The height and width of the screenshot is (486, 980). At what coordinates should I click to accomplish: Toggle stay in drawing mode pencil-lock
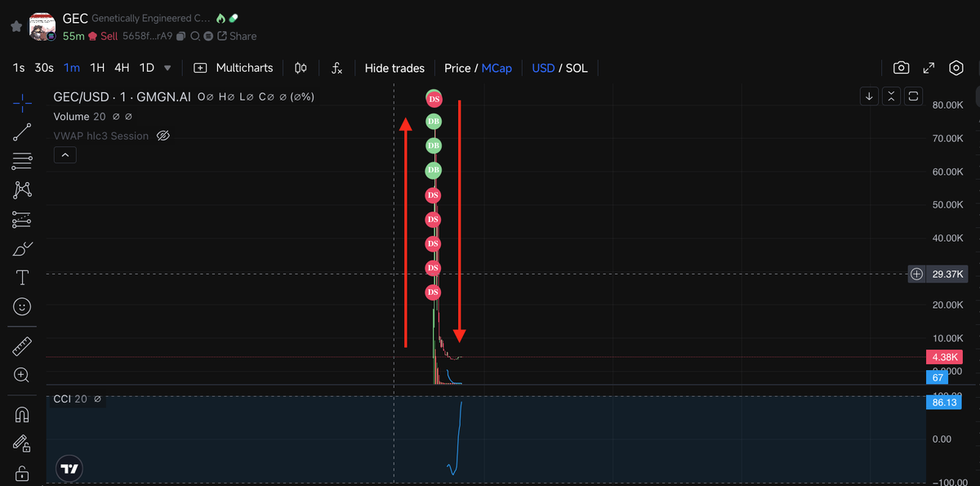point(22,444)
